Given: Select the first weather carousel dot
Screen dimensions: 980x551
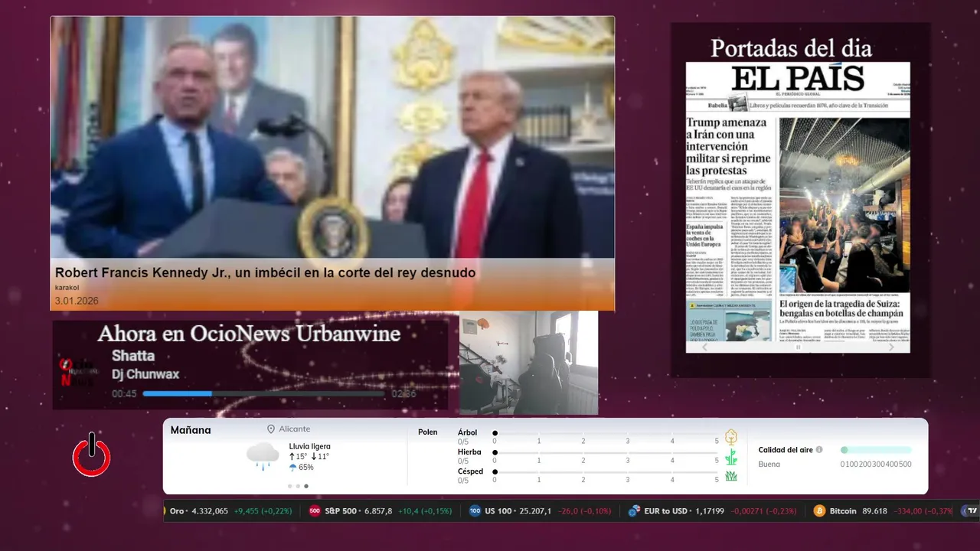Looking at the screenshot, I should (x=289, y=486).
